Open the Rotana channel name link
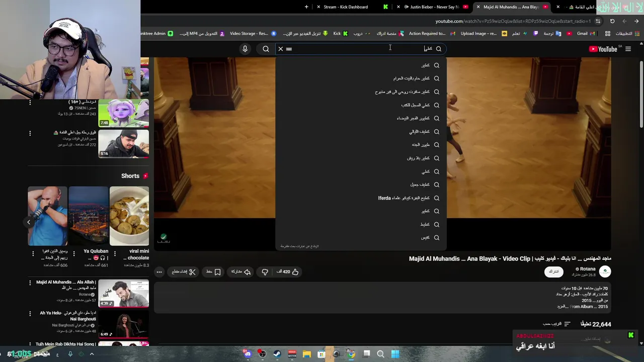Screen dimensions: 644x362 pos(587,269)
